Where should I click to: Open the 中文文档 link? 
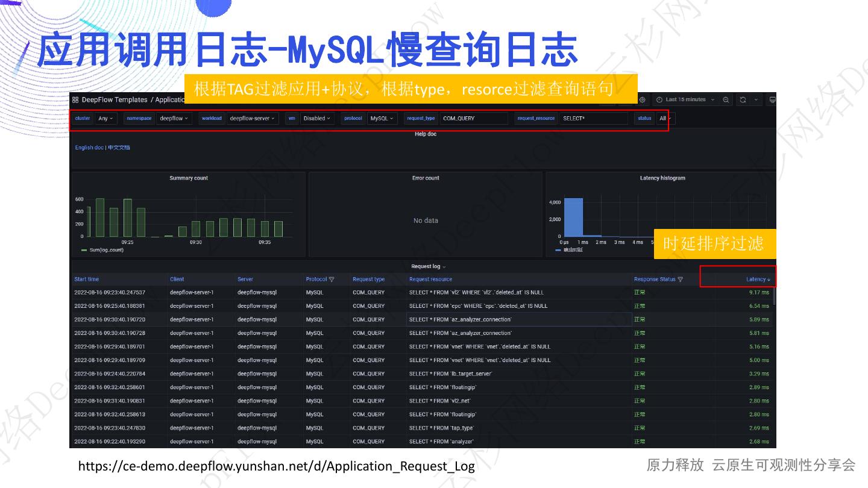(x=119, y=148)
